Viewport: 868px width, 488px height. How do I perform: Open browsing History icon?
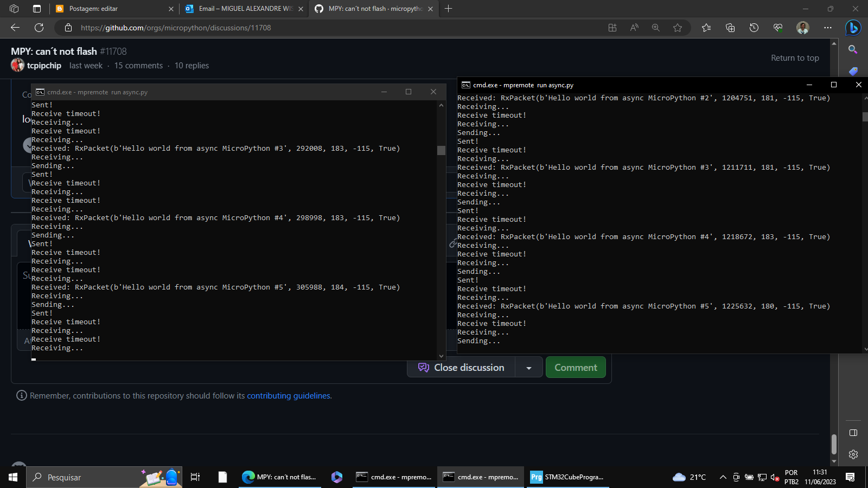754,28
